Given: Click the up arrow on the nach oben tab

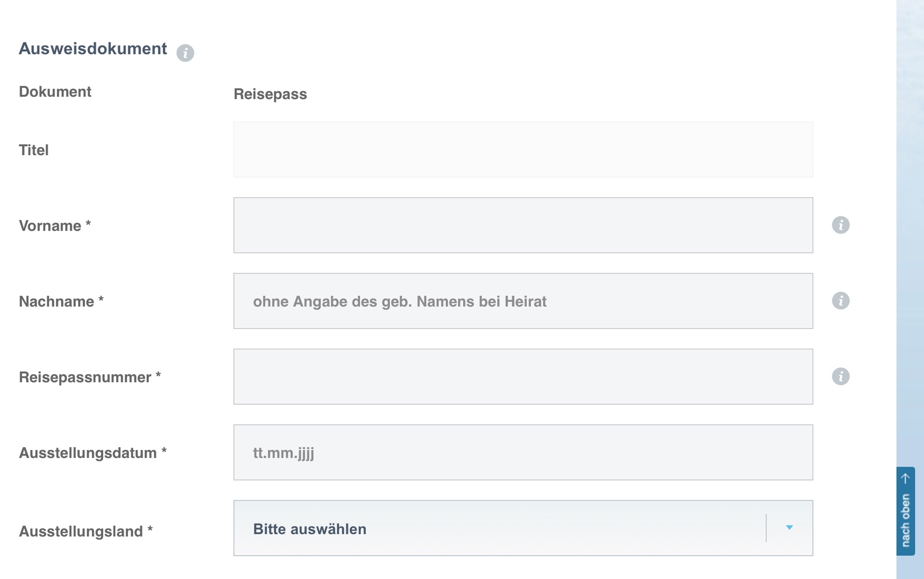Looking at the screenshot, I should click(x=905, y=478).
